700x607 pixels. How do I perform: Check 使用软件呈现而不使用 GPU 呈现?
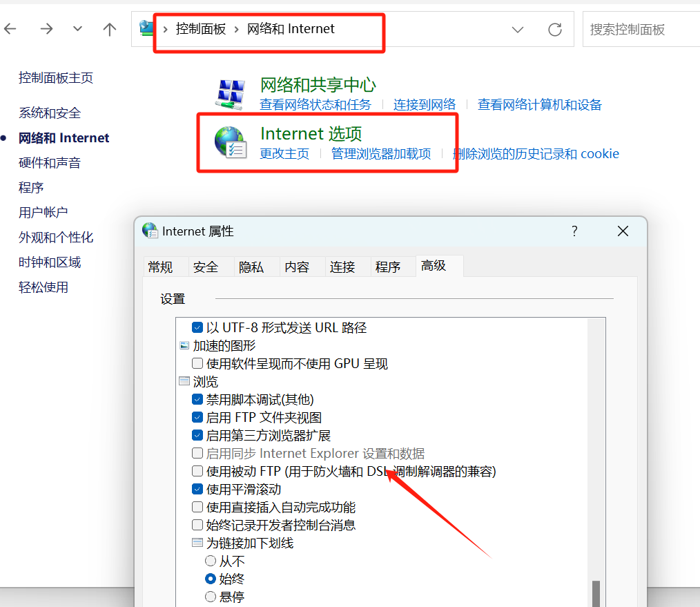(197, 363)
